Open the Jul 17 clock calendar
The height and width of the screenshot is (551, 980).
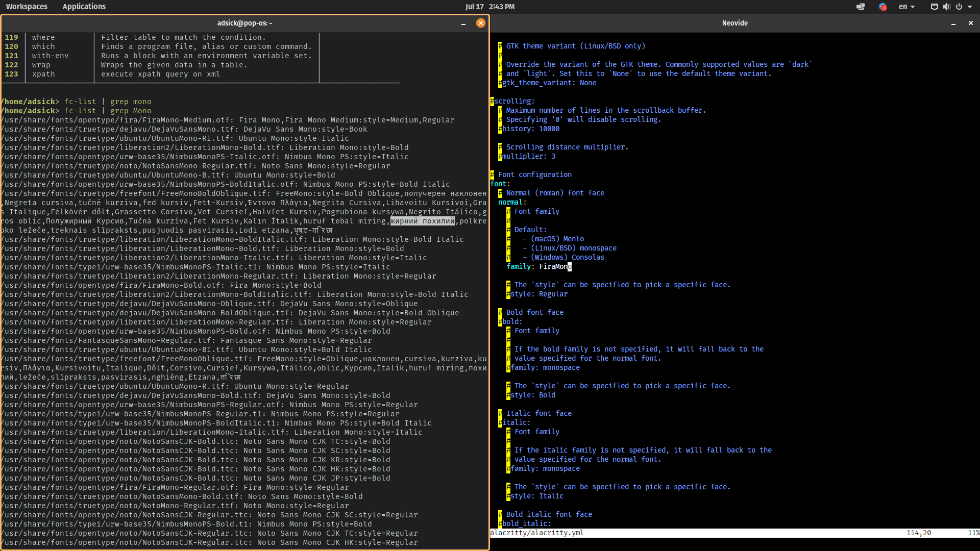[489, 7]
